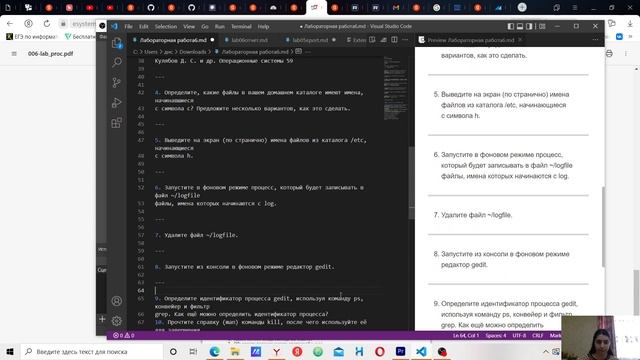Click the editor minimap

[x=395, y=88]
